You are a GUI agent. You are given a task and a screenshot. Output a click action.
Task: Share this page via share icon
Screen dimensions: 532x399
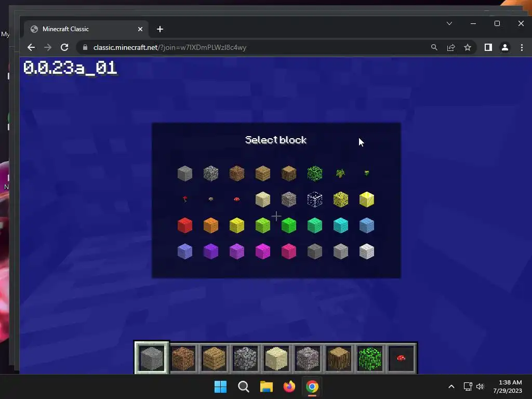pyautogui.click(x=451, y=47)
